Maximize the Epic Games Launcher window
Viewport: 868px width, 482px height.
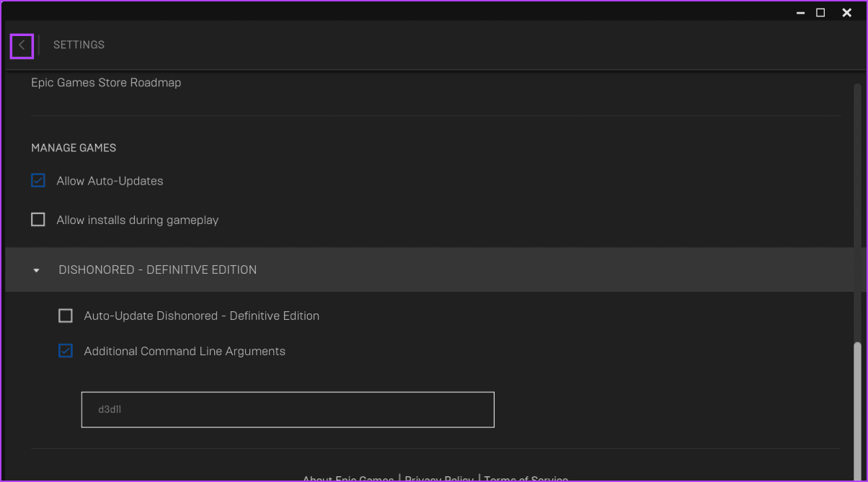pos(820,12)
